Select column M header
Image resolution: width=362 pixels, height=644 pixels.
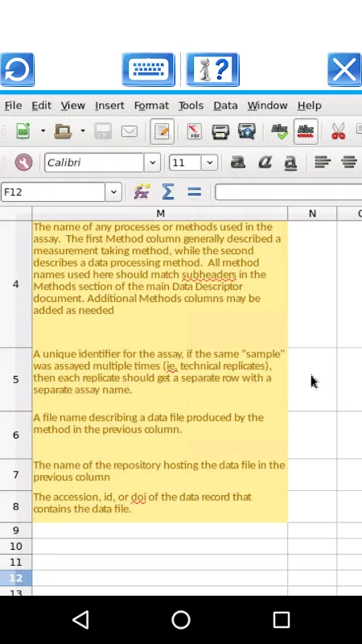tap(160, 213)
